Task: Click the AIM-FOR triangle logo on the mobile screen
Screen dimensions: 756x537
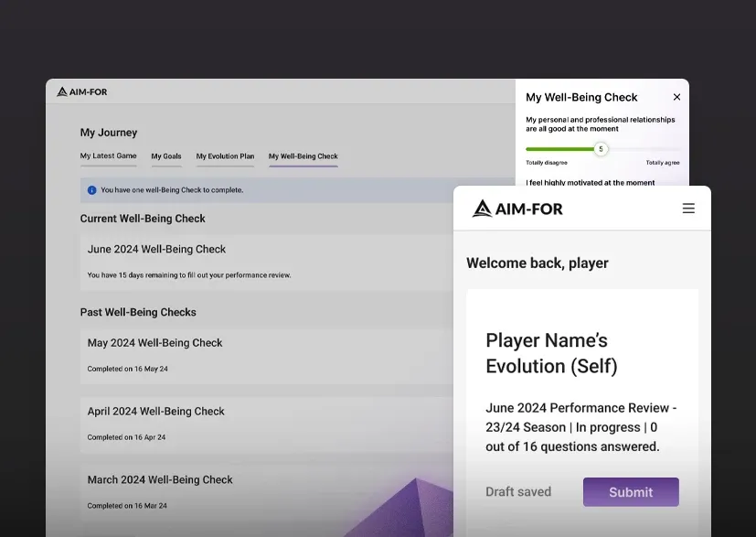Action: coord(482,208)
